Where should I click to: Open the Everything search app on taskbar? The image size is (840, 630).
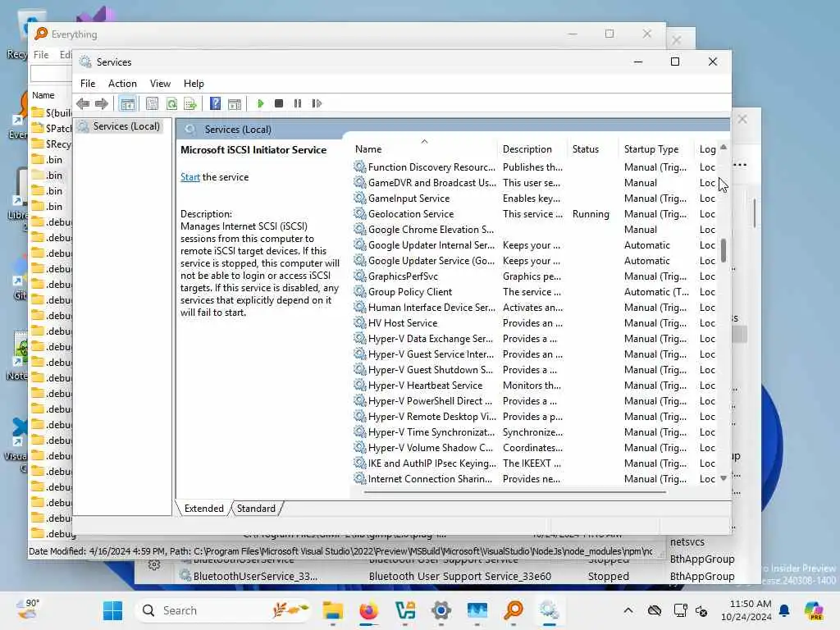tap(514, 610)
